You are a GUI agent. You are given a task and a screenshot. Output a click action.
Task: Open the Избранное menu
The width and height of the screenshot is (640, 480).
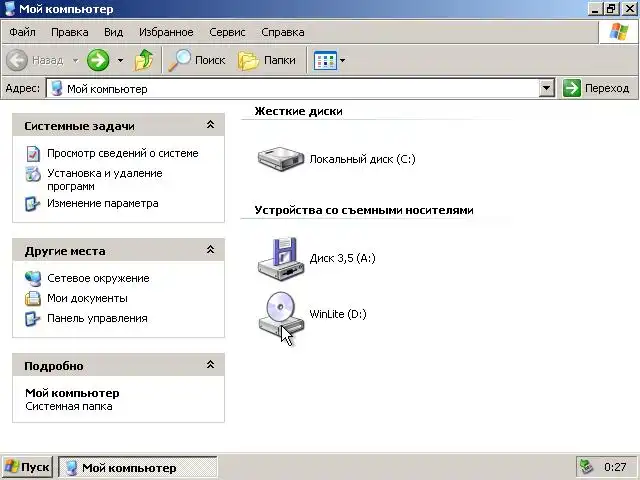(166, 32)
